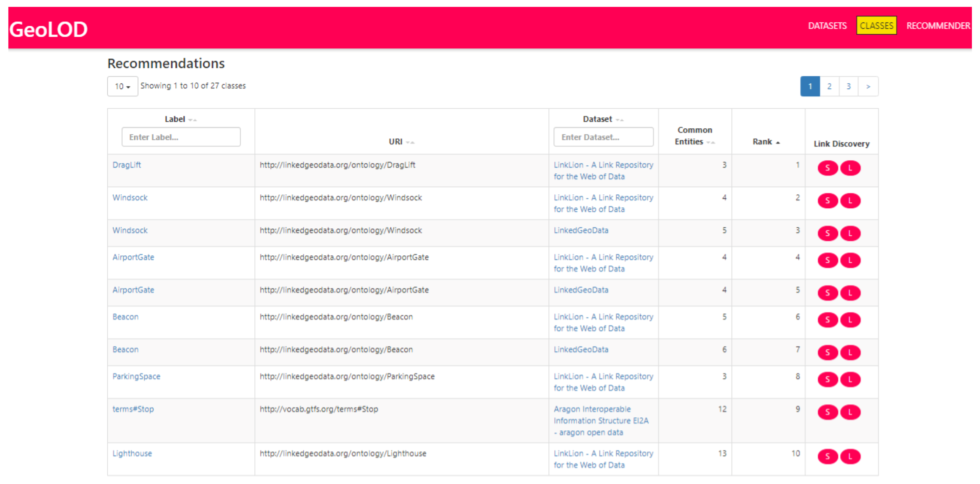
Task: Toggle sorting on the URI column
Action: (x=410, y=142)
